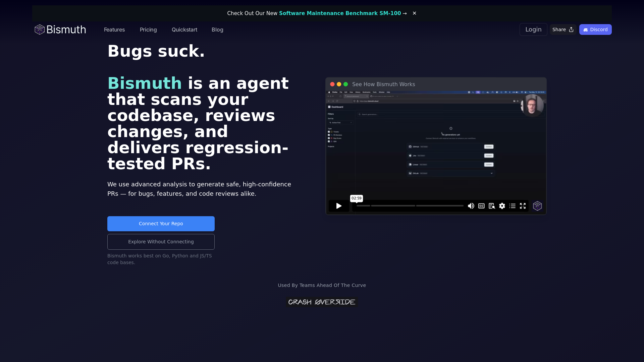Click the 'See How Bismuth Works' title
Screen dimensions: 644x362
click(x=384, y=84)
